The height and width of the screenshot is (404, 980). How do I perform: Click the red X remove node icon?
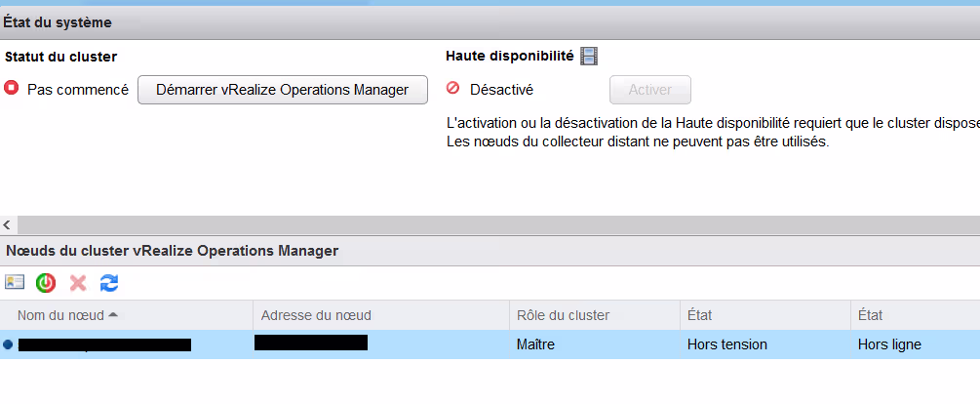pyautogui.click(x=78, y=283)
